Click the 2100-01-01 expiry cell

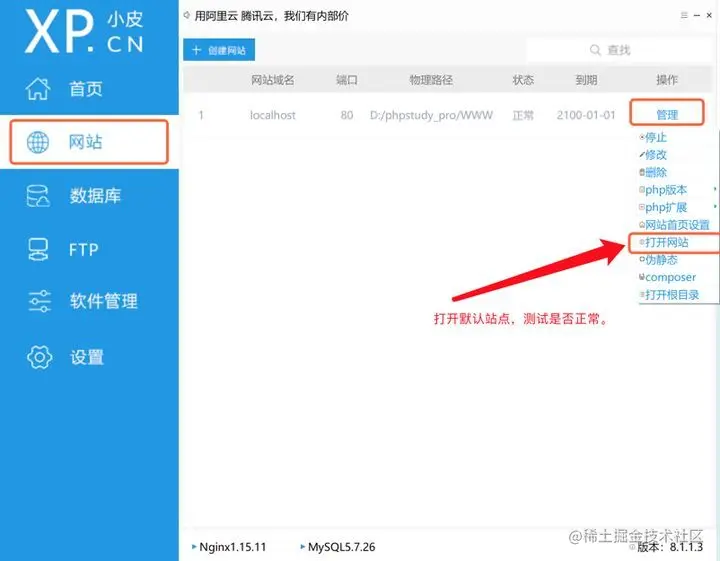pos(586,115)
